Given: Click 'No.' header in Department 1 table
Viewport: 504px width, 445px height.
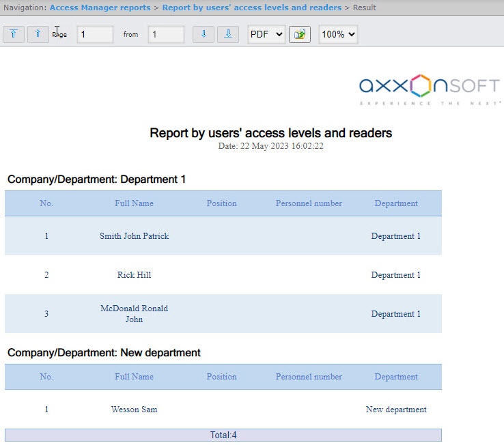Looking at the screenshot, I should 46,203.
